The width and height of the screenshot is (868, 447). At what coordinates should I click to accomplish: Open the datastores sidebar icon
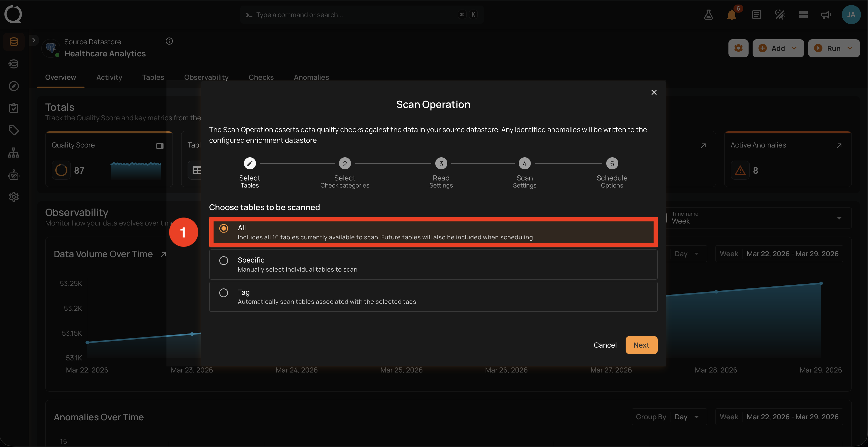pos(14,42)
